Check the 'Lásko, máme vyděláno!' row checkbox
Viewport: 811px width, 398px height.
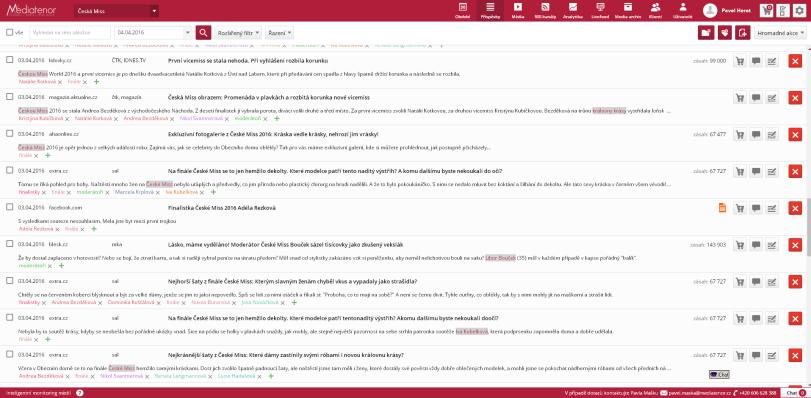(9, 244)
